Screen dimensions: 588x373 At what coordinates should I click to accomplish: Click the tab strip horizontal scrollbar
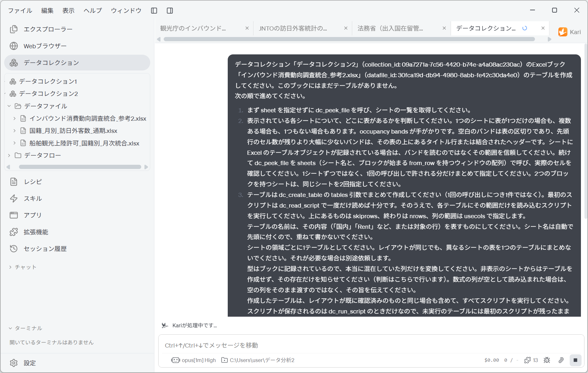point(349,39)
